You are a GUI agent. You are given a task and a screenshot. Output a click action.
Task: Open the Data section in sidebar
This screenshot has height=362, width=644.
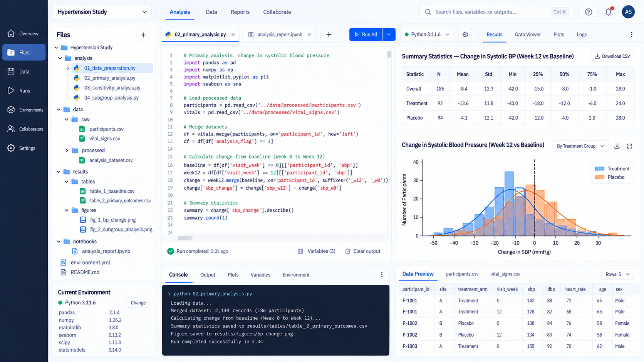click(x=23, y=72)
